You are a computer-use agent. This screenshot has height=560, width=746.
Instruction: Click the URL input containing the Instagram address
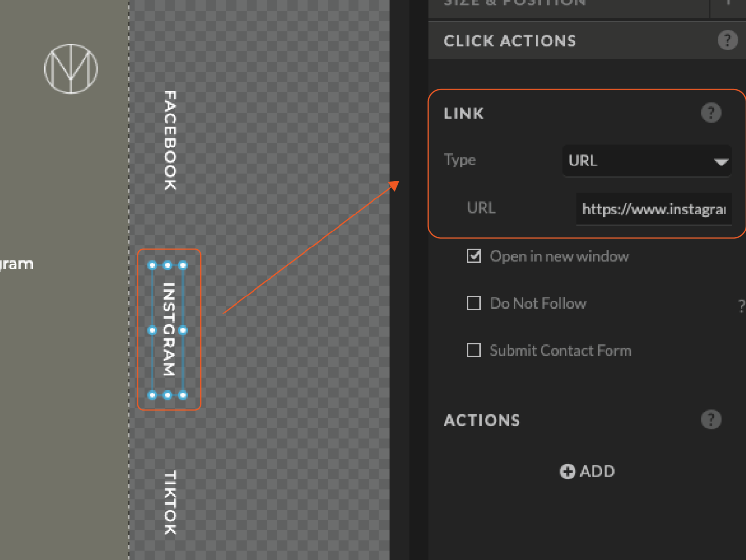pos(654,209)
